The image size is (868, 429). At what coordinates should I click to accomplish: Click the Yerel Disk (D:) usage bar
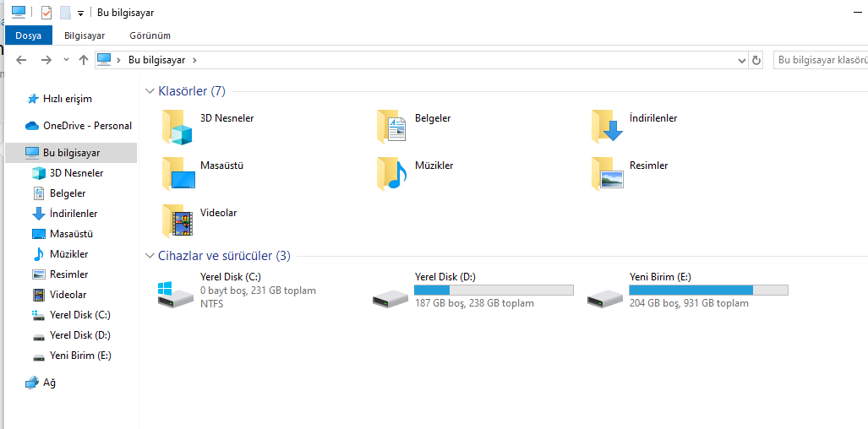pyautogui.click(x=494, y=291)
